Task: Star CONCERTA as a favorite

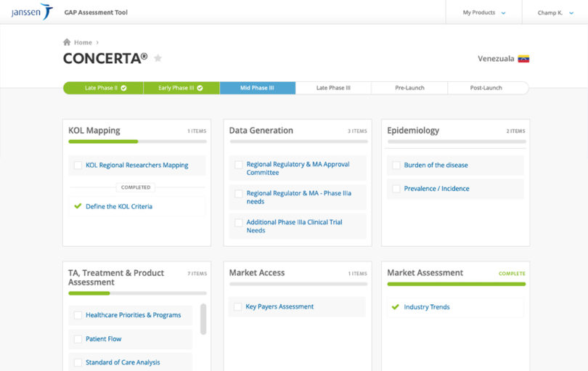Action: [x=158, y=58]
